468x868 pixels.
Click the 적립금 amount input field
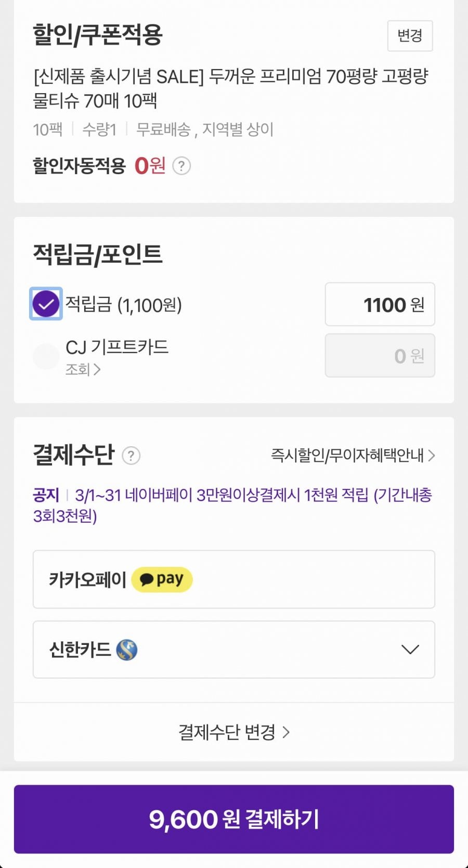tap(380, 305)
